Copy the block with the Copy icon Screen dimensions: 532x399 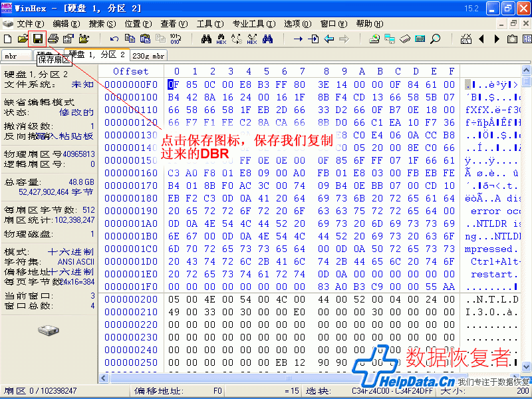click(130, 39)
